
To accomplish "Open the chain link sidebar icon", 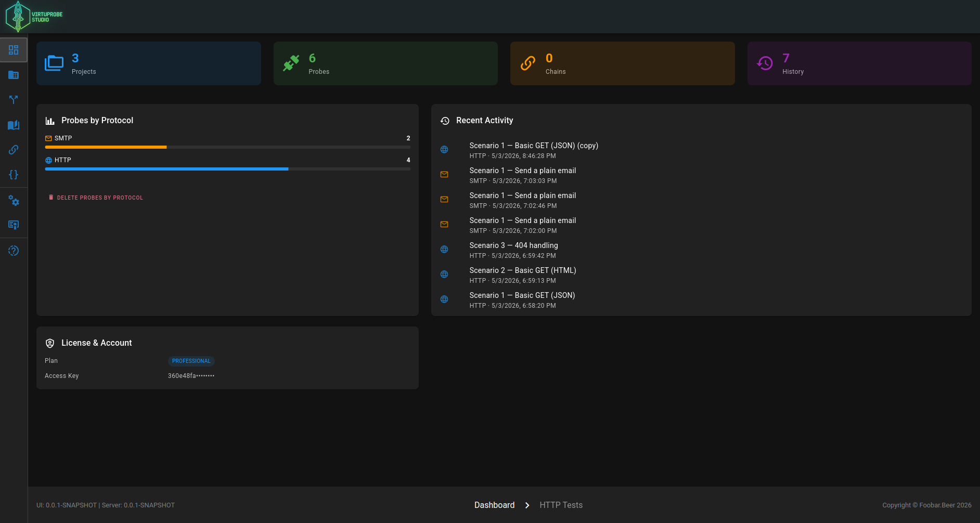I will point(14,150).
